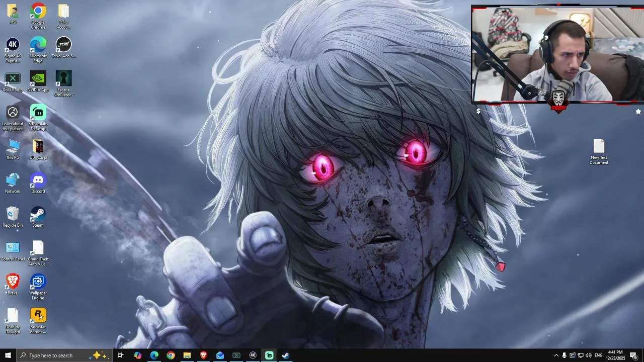Click the sparkle search highlights icon
Viewport: 644px width, 362px height.
[99, 355]
